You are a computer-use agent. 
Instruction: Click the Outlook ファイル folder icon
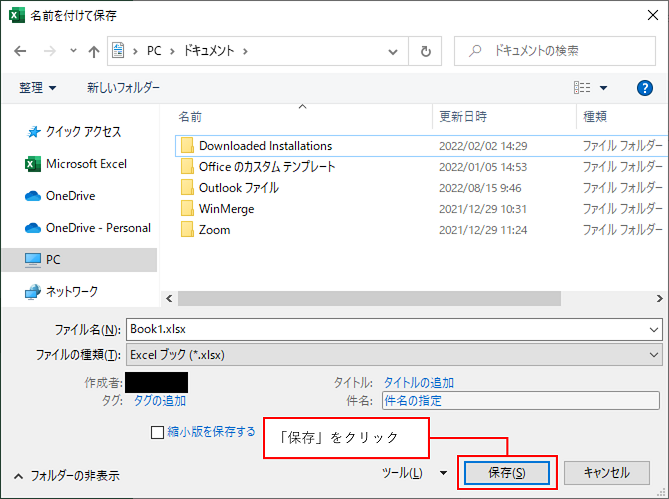187,188
